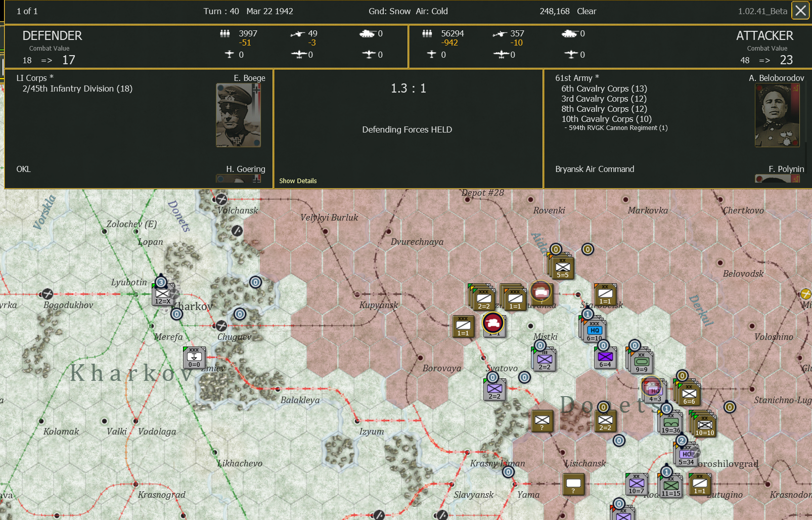
Task: Select the 0=0 HQ counter near Merefa
Action: [194, 358]
